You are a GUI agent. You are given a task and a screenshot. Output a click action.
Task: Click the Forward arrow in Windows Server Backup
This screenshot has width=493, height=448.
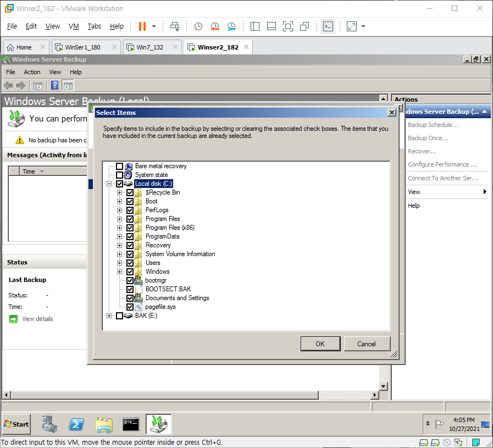(x=21, y=85)
